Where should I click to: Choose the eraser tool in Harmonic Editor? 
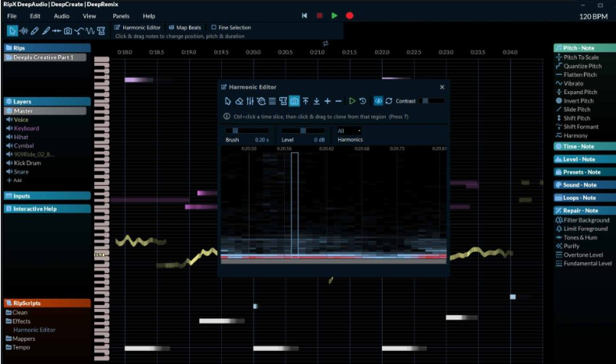pyautogui.click(x=239, y=101)
